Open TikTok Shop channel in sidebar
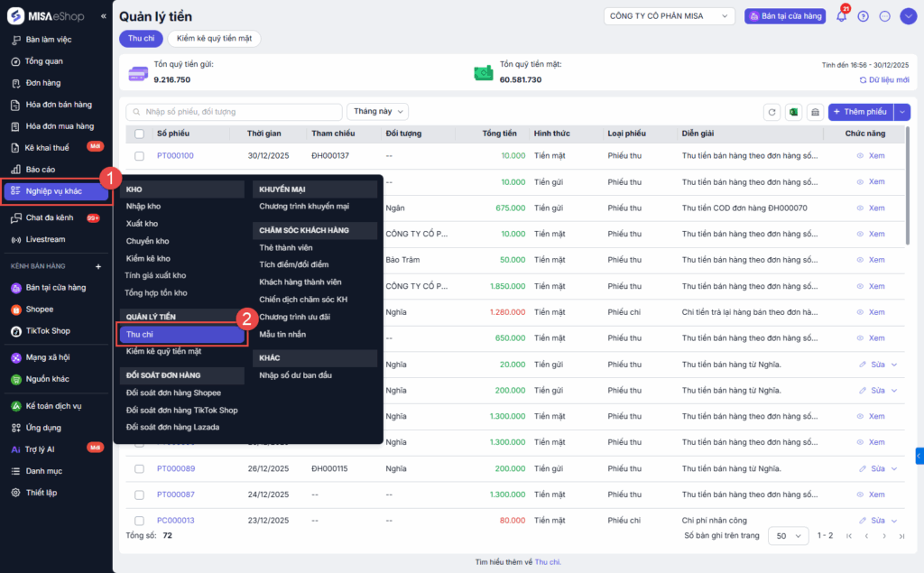This screenshot has width=924, height=573. (x=48, y=331)
